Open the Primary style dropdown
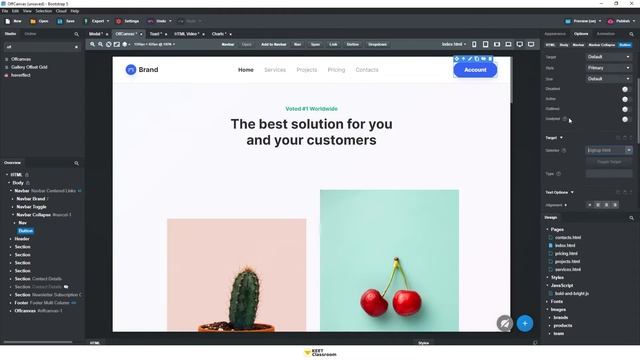This screenshot has width=640, height=360. pyautogui.click(x=609, y=68)
